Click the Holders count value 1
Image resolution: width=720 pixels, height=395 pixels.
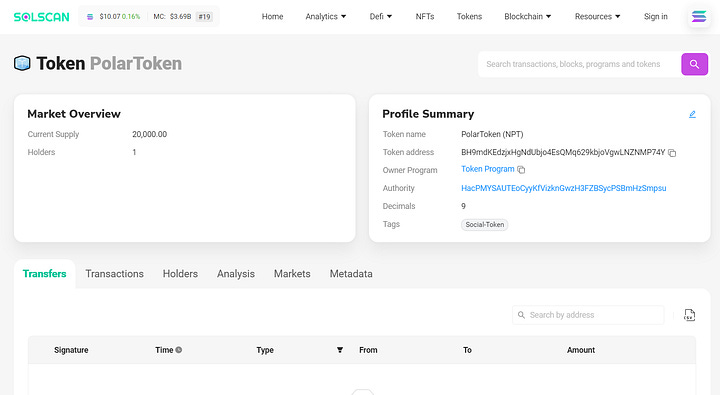(x=135, y=152)
